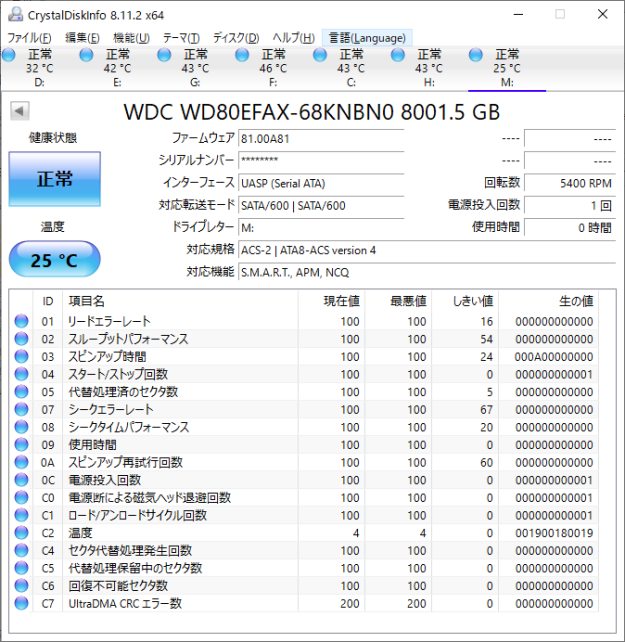Open the 機能(U) menu
Image resolution: width=625 pixels, height=642 pixels.
(x=131, y=38)
